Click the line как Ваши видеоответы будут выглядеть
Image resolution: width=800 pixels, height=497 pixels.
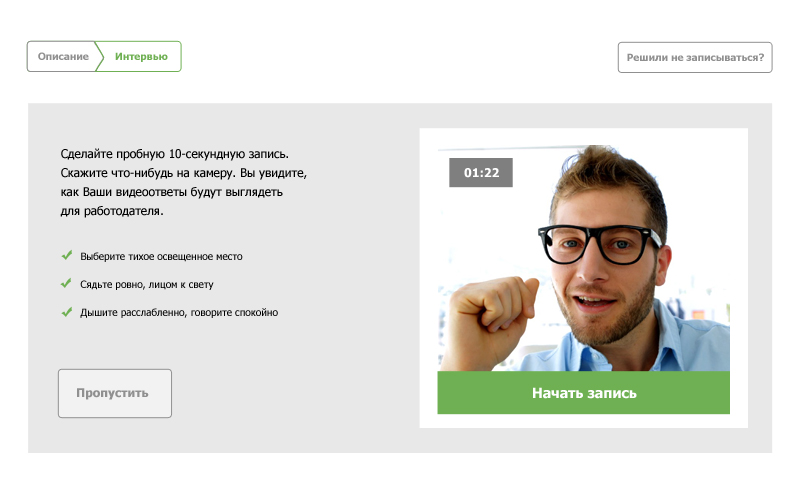171,192
